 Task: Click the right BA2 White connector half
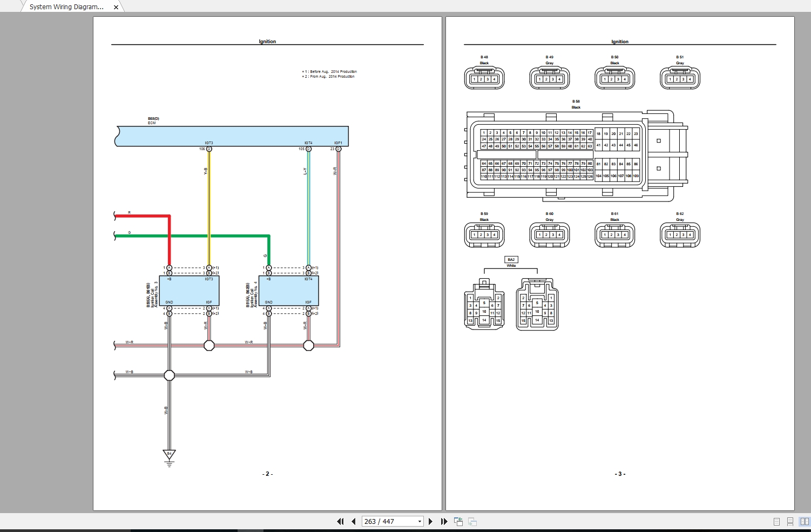[x=537, y=304]
